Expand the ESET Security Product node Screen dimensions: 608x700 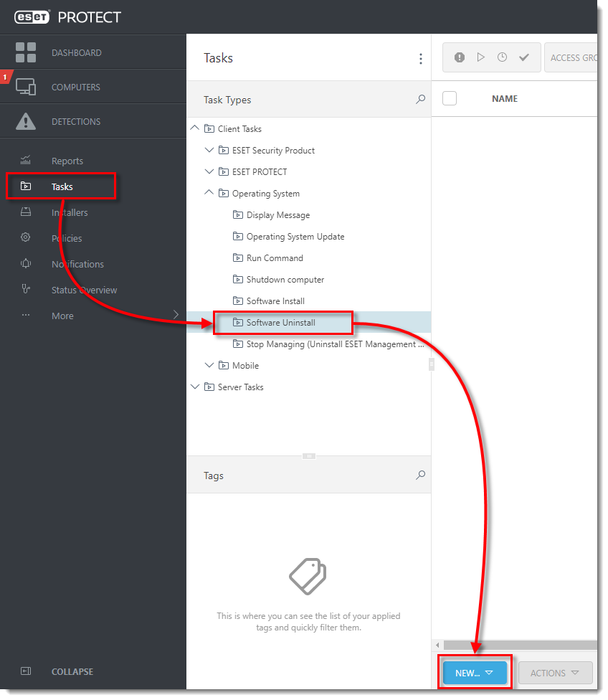point(209,150)
